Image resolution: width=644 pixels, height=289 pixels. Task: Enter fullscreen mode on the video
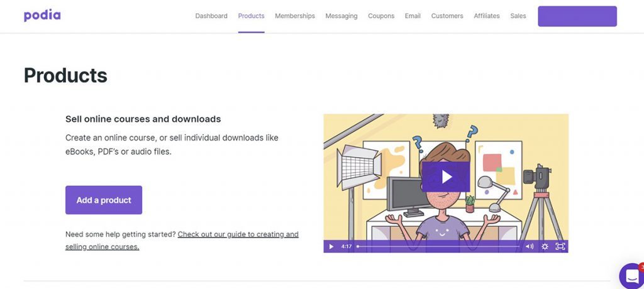560,247
